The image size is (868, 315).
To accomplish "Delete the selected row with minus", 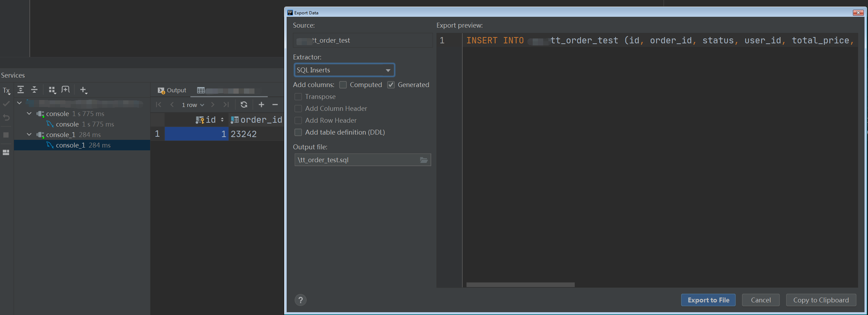I will click(x=275, y=105).
